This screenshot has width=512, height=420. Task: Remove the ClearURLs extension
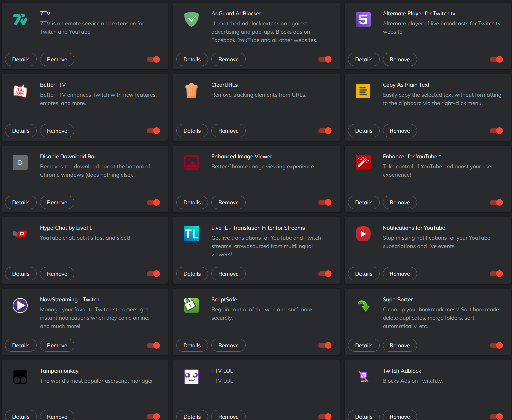pos(228,131)
